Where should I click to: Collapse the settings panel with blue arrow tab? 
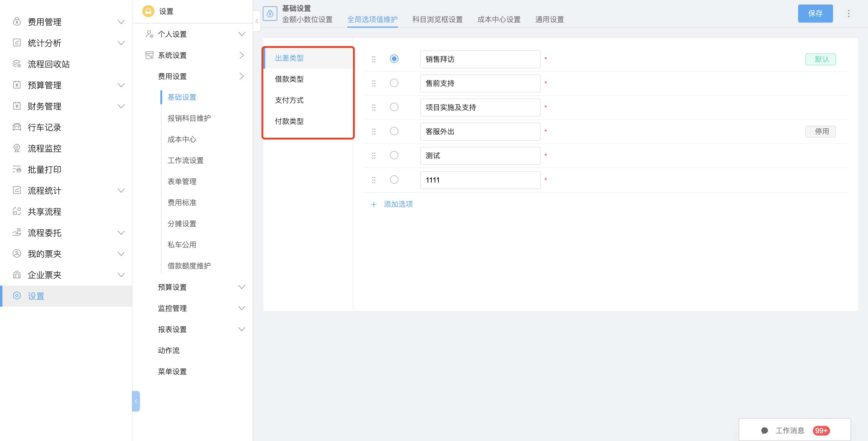coord(136,401)
